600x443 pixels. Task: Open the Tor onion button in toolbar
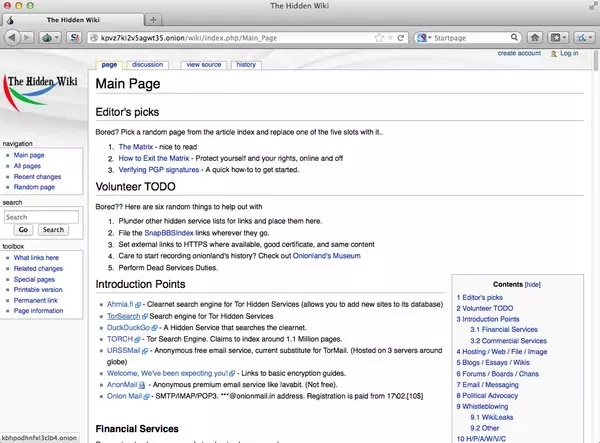(x=47, y=37)
